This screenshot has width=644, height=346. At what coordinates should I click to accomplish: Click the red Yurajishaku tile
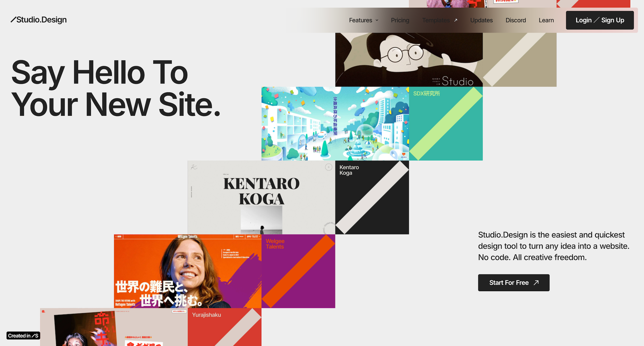pyautogui.click(x=224, y=327)
